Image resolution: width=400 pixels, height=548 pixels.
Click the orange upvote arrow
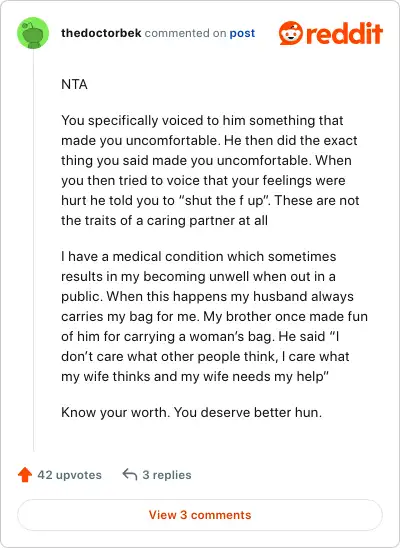[x=25, y=475]
